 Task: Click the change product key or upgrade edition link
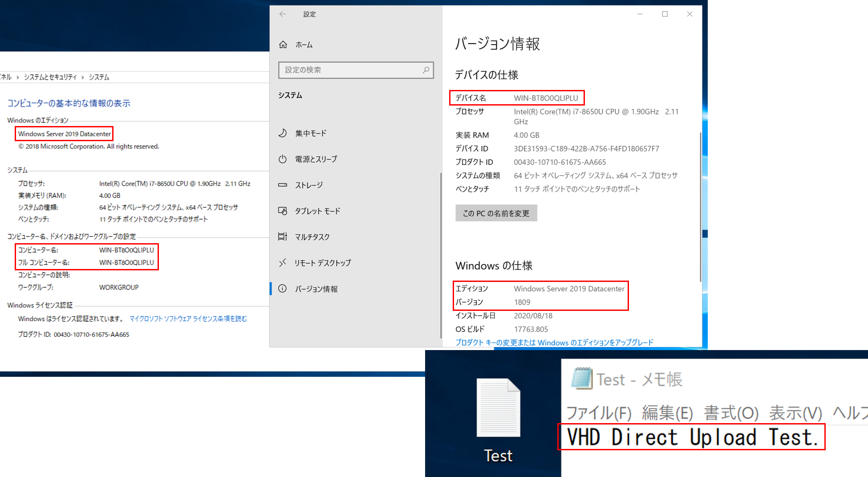click(x=554, y=342)
